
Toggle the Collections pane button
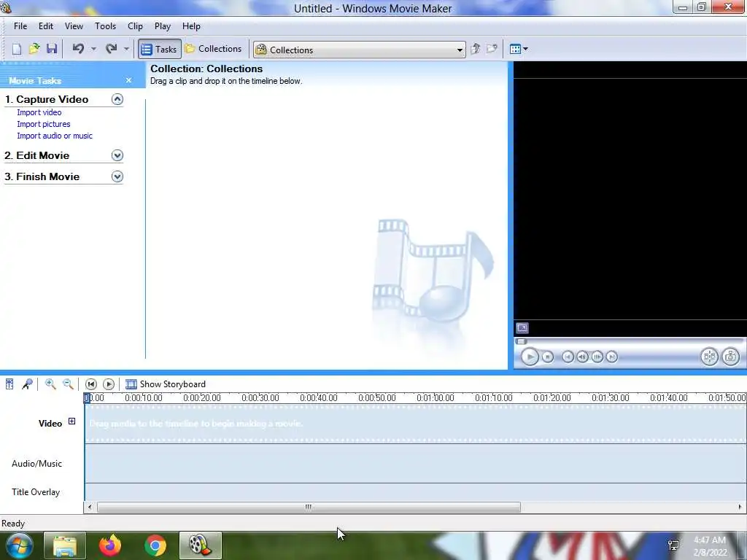click(x=214, y=49)
